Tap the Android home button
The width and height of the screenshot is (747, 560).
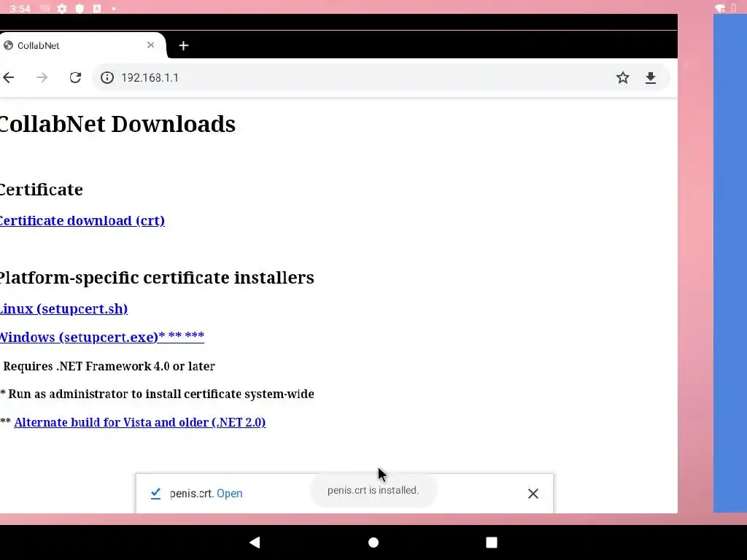click(x=373, y=542)
